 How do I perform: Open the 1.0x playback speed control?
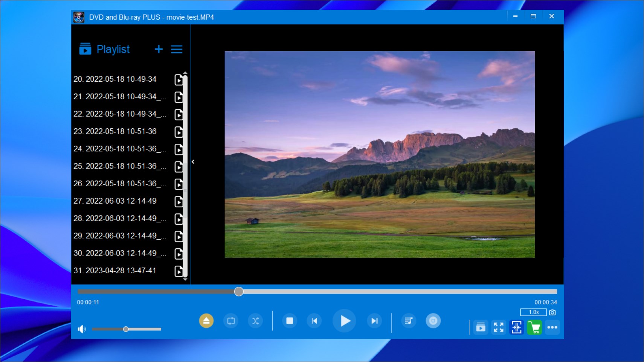pos(534,312)
